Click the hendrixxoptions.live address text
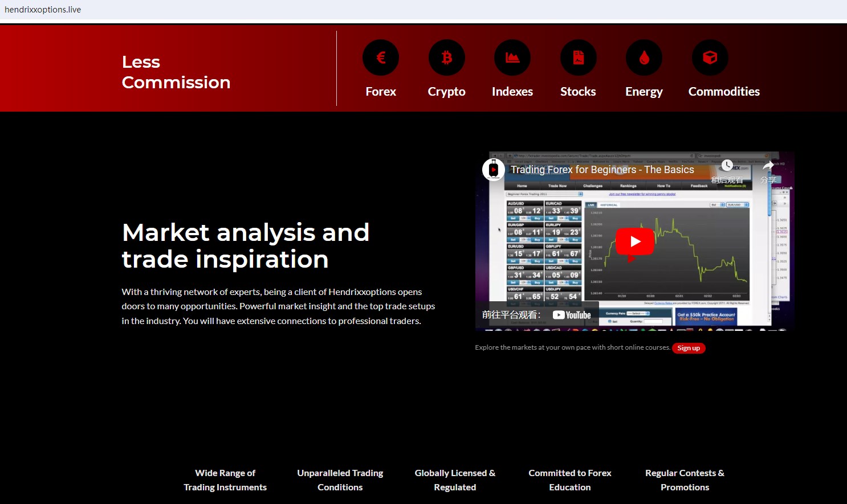 click(x=43, y=10)
